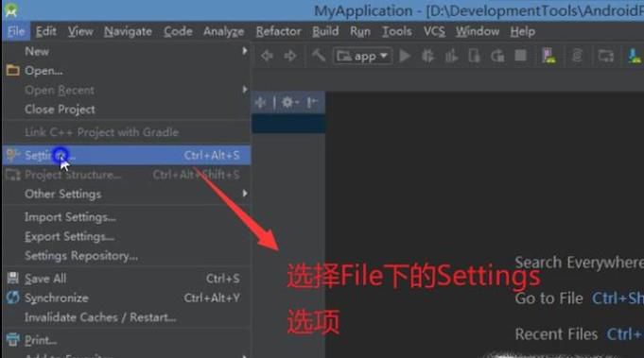Open the Analyze menu
Image resolution: width=644 pixels, height=358 pixels.
pos(224,31)
